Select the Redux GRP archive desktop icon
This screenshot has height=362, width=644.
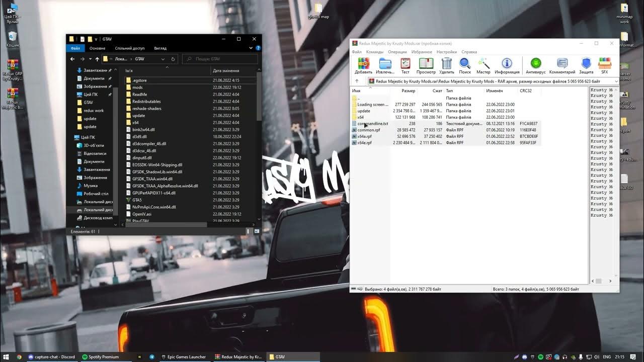click(13, 70)
